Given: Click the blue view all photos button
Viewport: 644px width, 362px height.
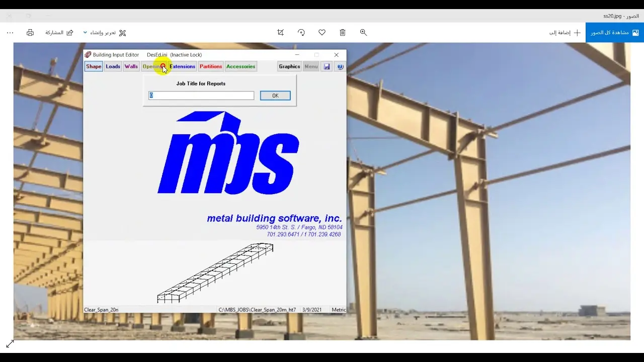Looking at the screenshot, I should 615,33.
